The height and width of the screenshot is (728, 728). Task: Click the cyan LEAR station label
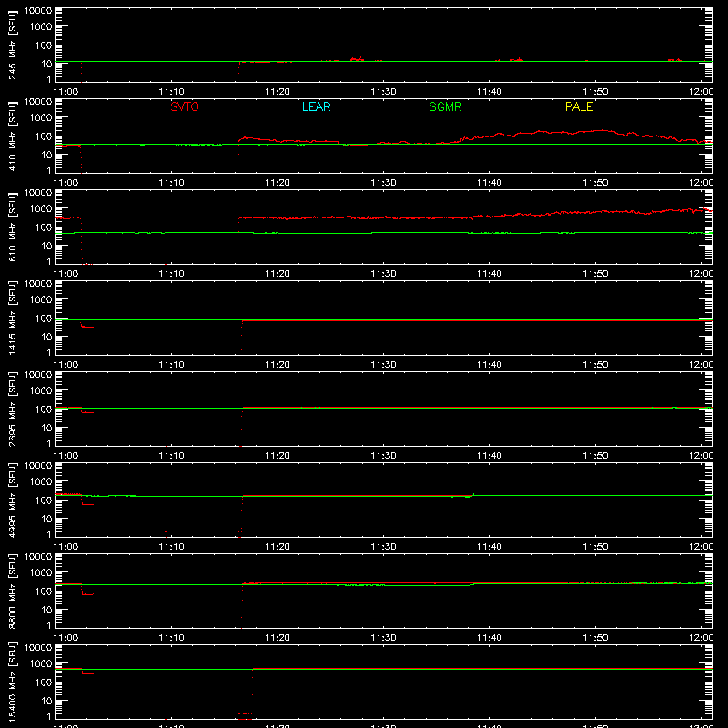click(316, 106)
